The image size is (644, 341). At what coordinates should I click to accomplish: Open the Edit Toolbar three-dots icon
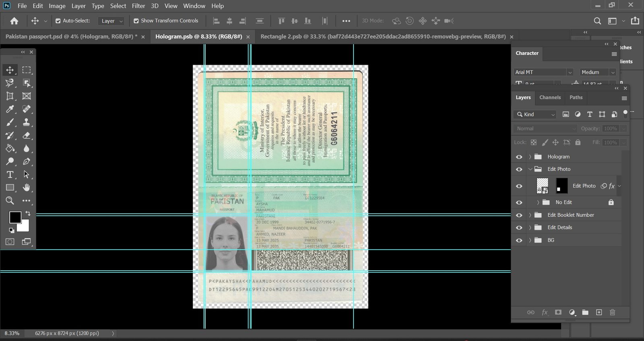point(27,201)
